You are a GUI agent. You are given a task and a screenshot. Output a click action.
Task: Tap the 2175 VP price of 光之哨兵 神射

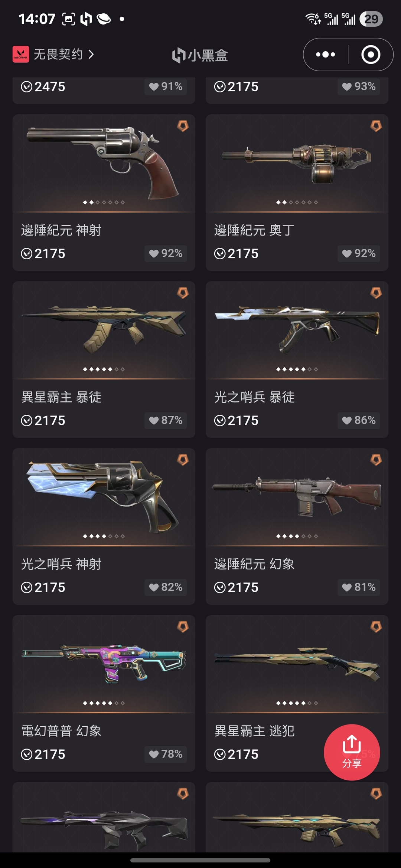click(x=43, y=588)
